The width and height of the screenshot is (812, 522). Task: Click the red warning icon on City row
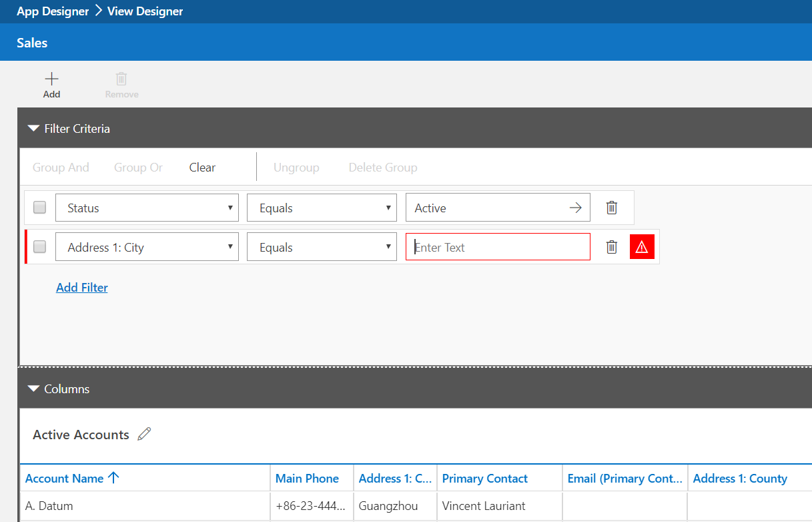click(642, 247)
